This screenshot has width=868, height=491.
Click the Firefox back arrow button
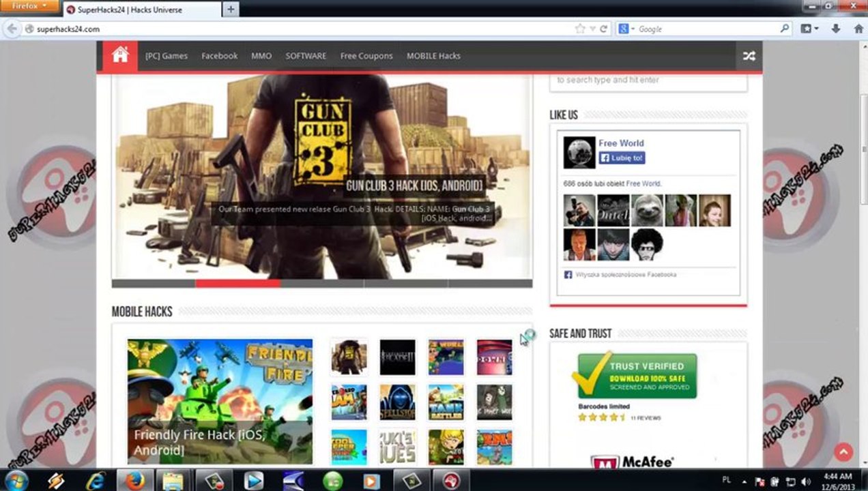point(12,29)
